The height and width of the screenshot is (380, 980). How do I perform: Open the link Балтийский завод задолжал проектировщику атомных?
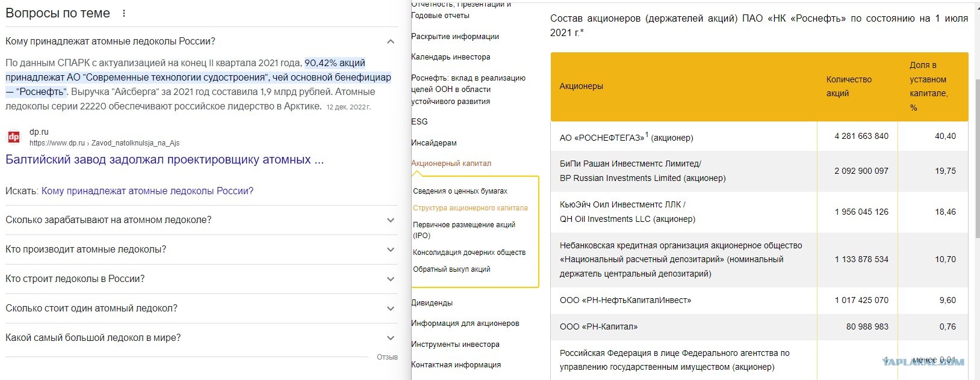[164, 160]
